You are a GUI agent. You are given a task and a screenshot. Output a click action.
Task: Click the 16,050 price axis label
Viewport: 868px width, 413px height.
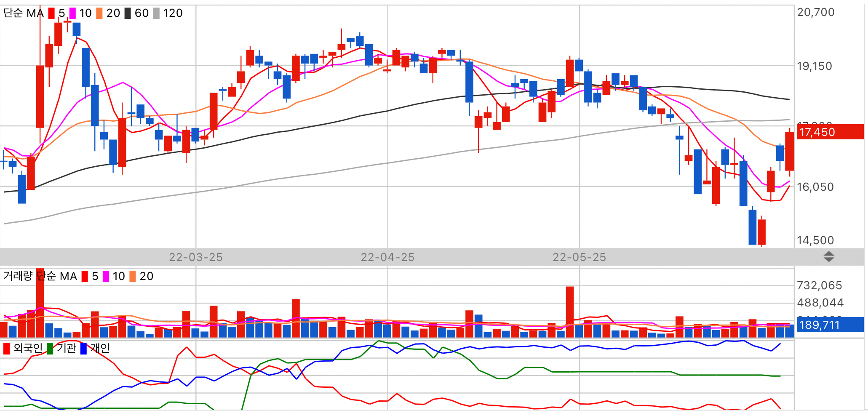pos(815,187)
